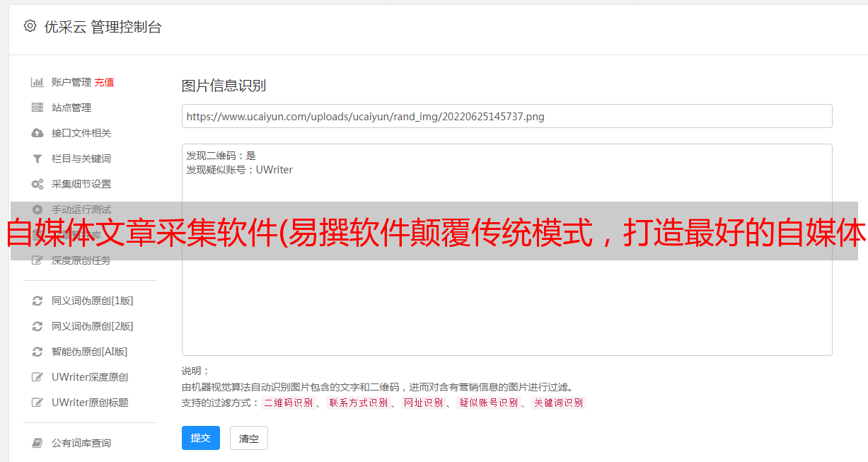Open 接口文件相关 in the sidebar

point(81,133)
